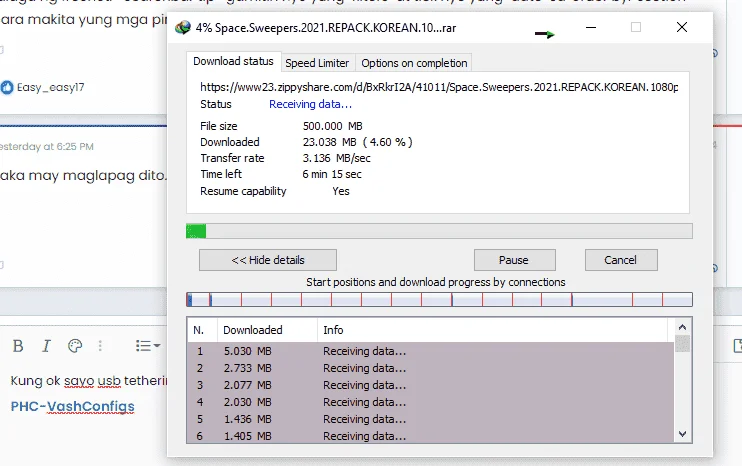Cancel the download
742x466 pixels.
coord(621,260)
